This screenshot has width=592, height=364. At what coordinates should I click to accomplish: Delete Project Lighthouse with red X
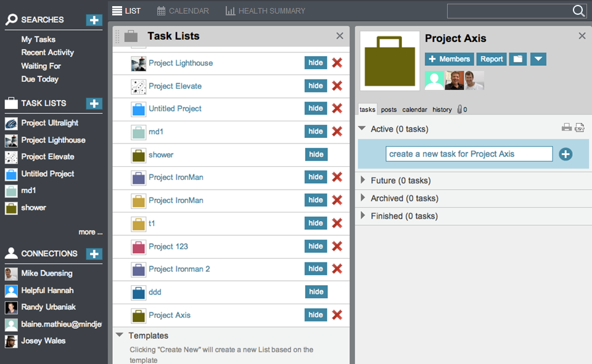pos(337,63)
